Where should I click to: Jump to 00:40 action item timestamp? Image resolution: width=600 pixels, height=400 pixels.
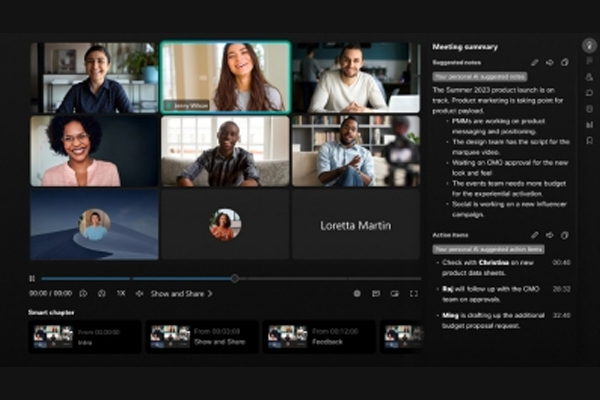[x=561, y=263]
